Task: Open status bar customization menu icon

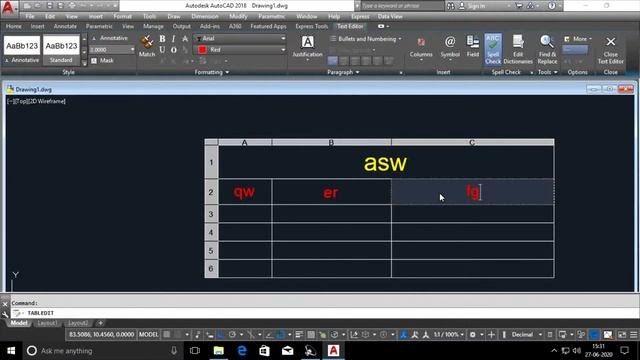Action: click(633, 335)
